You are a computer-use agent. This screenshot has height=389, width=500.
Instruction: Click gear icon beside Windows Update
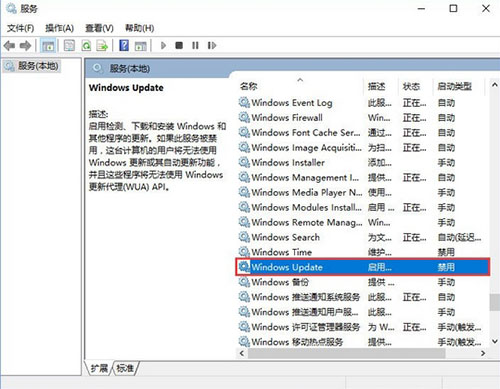(x=244, y=267)
